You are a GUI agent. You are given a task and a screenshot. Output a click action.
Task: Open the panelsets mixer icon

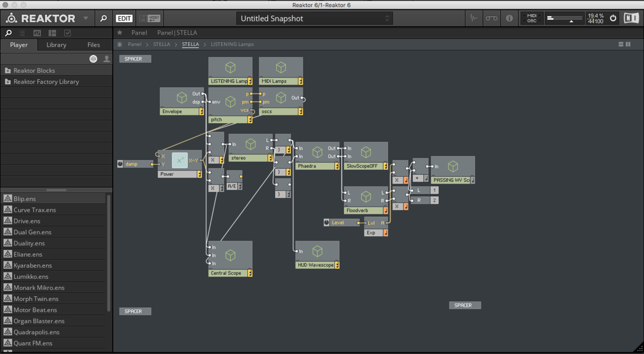37,33
